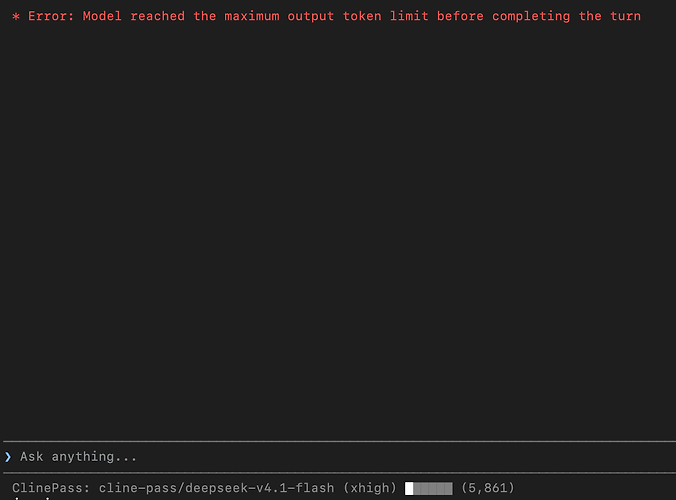This screenshot has height=500, width=676.
Task: Click the divider line below the prompt
Action: (340, 473)
